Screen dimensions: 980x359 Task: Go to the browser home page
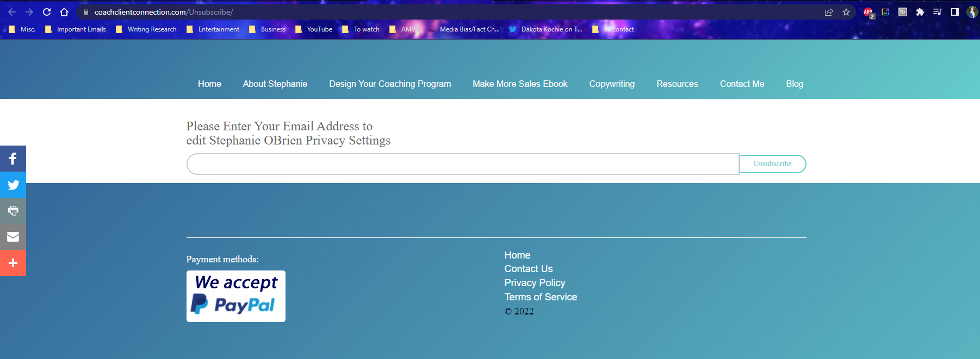pyautogui.click(x=64, y=12)
